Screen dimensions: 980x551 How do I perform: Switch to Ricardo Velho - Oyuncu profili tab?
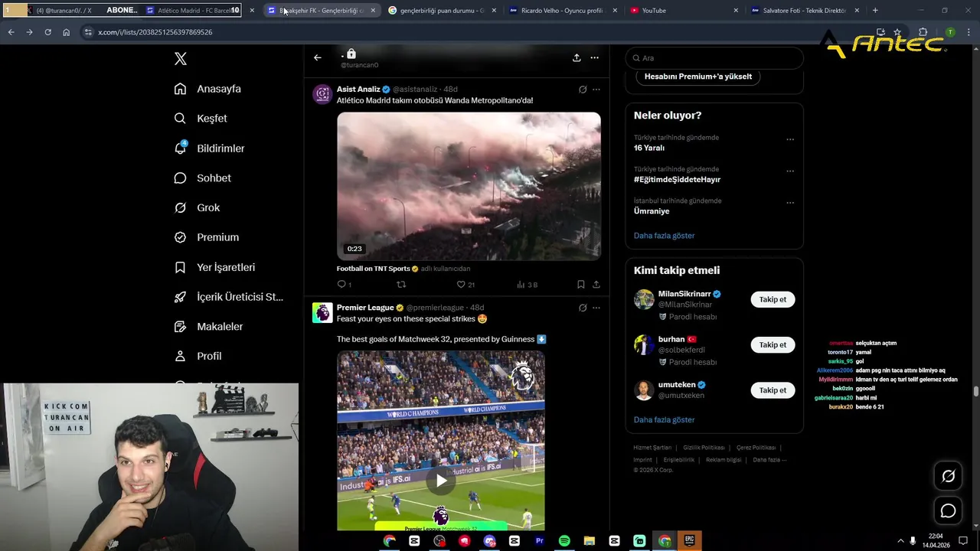coord(563,11)
